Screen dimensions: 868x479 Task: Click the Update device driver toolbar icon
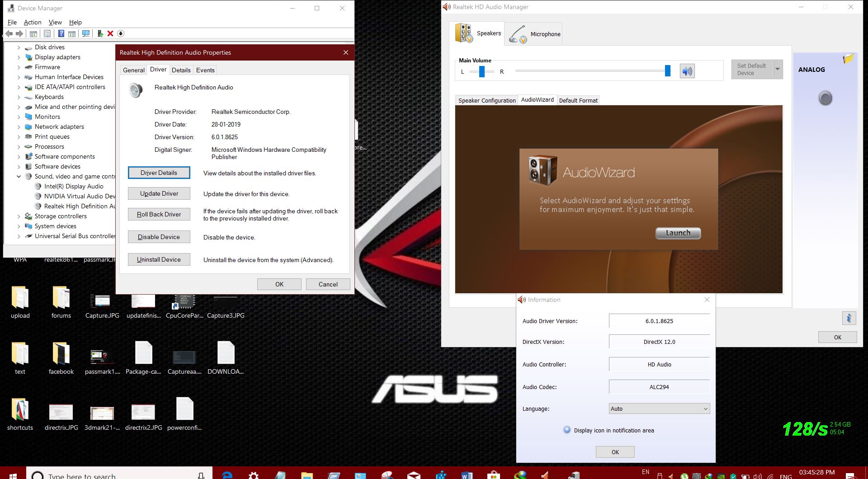(x=100, y=33)
